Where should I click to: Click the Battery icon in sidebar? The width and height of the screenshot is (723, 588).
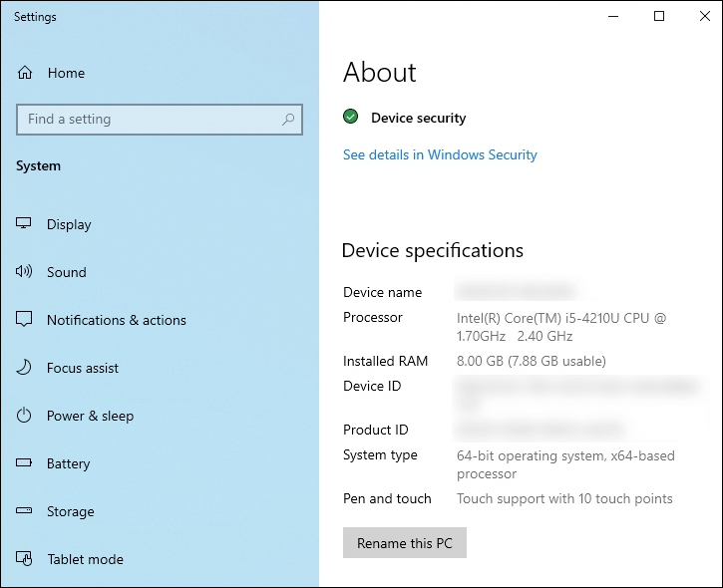24,462
